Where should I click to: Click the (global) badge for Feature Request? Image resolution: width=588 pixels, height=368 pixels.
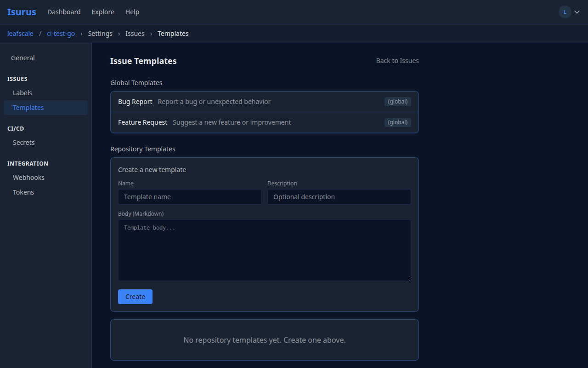point(398,122)
